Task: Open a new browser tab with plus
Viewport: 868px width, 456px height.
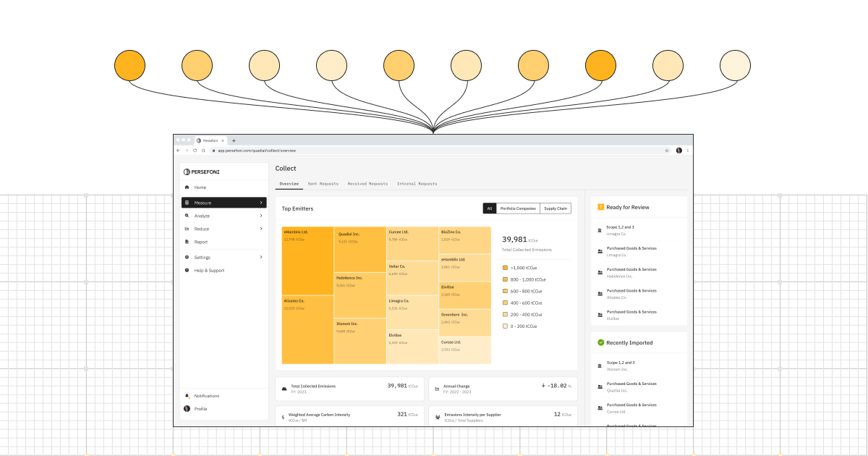Action: (x=234, y=140)
